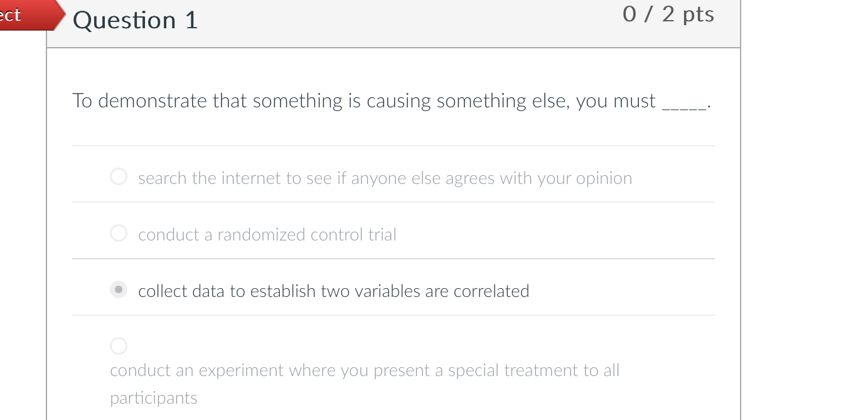The width and height of the screenshot is (868, 420).
Task: Select radio button for 'conduct a randomized control trial'
Action: 118,233
